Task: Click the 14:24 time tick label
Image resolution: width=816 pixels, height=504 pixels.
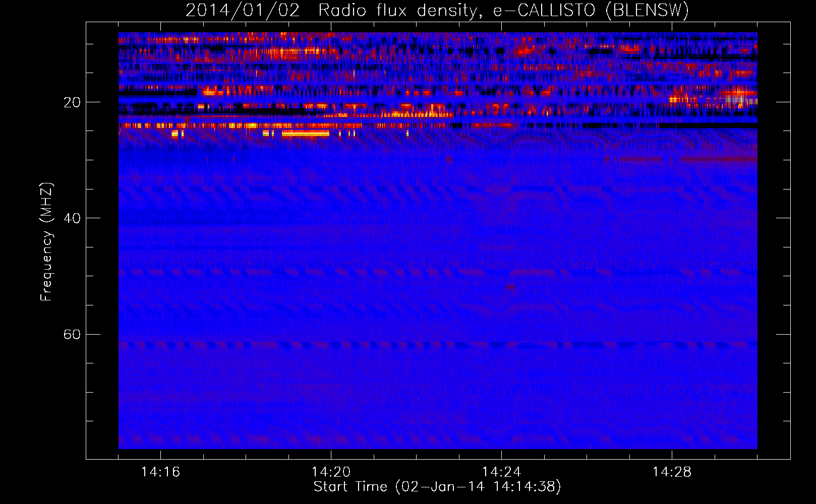Action: pyautogui.click(x=501, y=472)
